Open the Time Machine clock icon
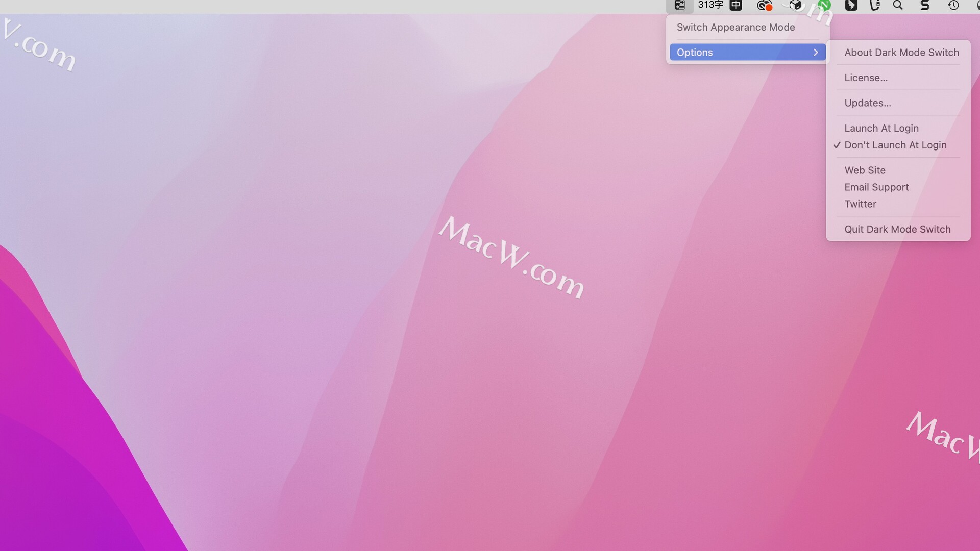980x551 pixels. 953,5
